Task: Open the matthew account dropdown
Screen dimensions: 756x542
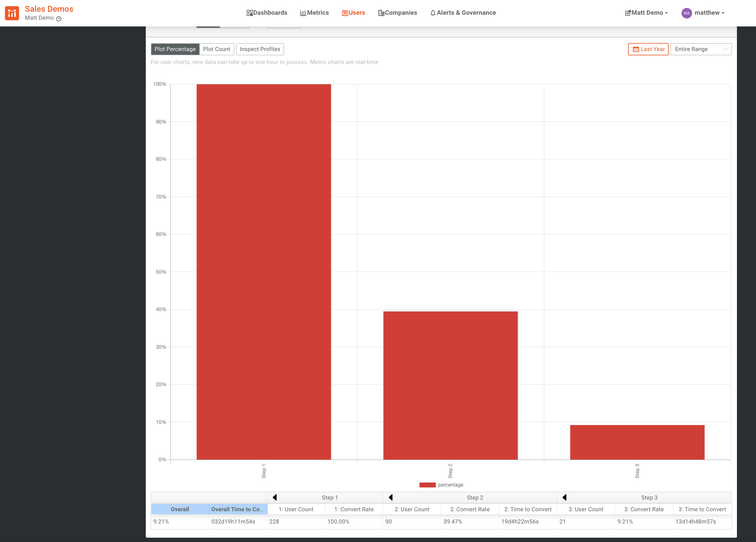Action: pyautogui.click(x=709, y=13)
